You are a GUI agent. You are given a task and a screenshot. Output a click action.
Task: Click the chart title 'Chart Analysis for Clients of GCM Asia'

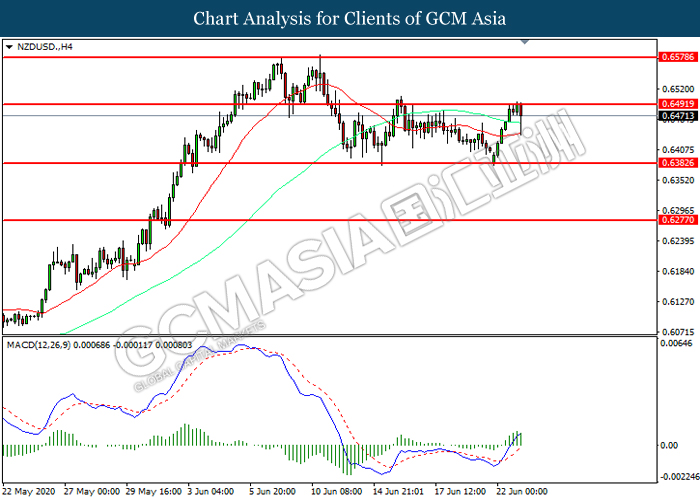pyautogui.click(x=350, y=19)
